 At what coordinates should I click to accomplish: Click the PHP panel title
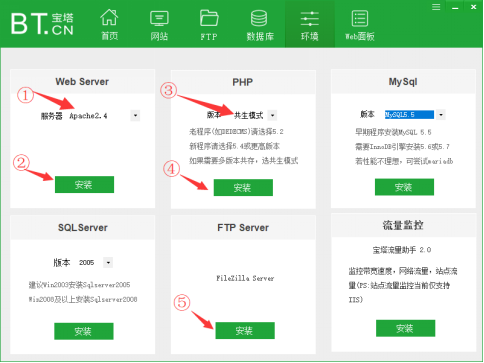(243, 82)
